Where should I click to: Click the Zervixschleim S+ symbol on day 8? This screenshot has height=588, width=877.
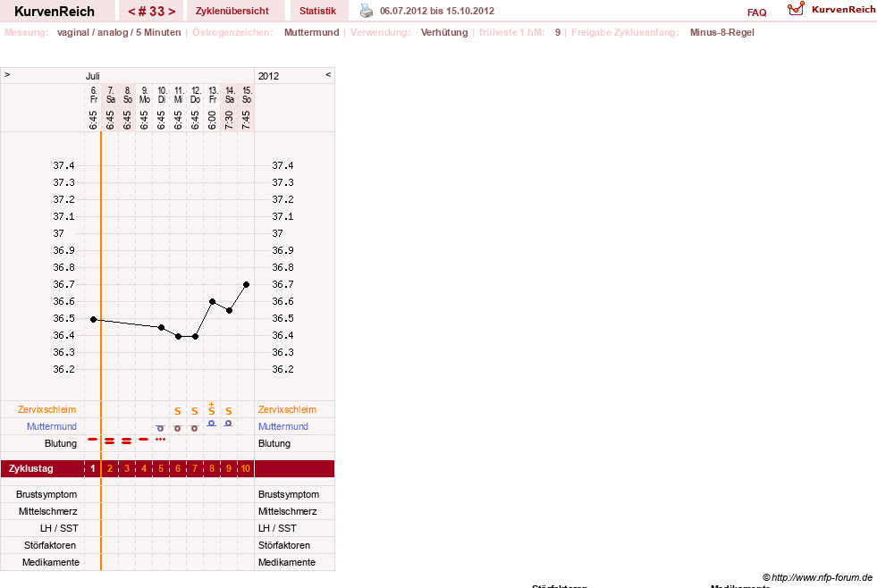pos(211,409)
